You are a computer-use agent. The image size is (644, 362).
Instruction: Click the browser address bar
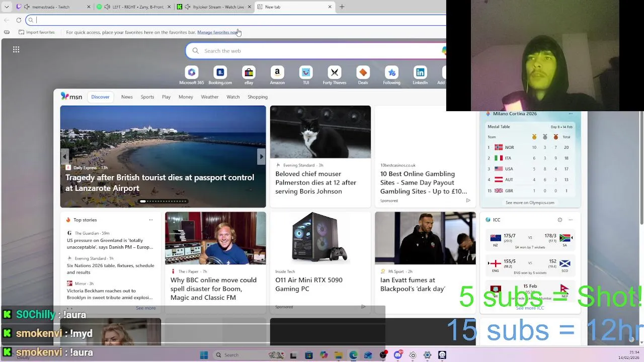236,20
